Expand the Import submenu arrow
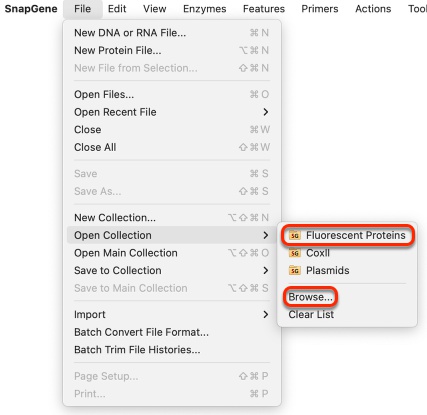The height and width of the screenshot is (415, 427). tap(265, 314)
